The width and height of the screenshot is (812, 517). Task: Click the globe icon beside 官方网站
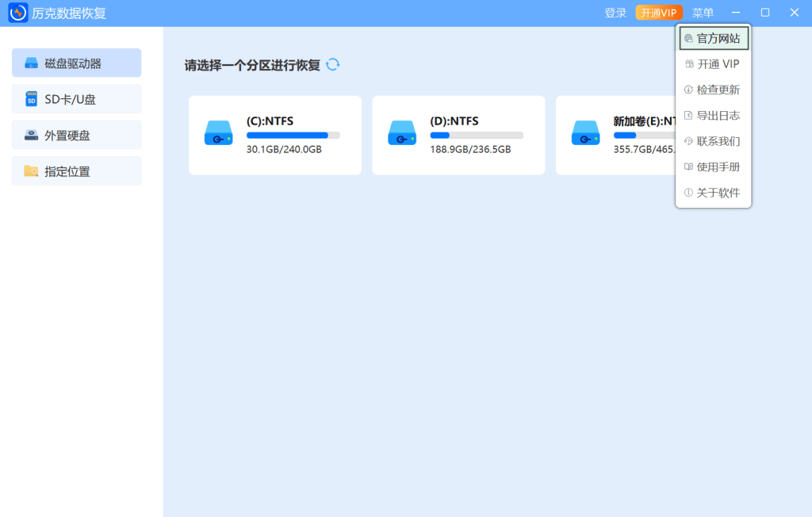point(688,38)
